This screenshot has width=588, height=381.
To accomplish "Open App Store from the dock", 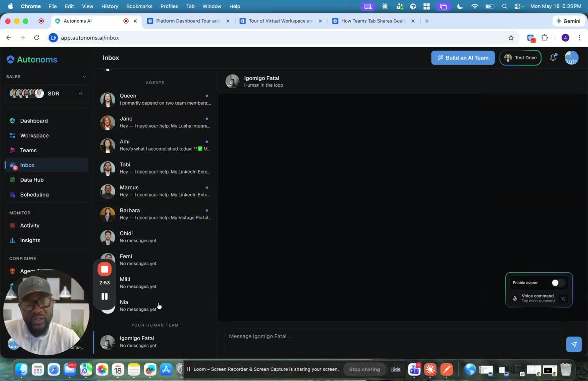I will [166, 370].
